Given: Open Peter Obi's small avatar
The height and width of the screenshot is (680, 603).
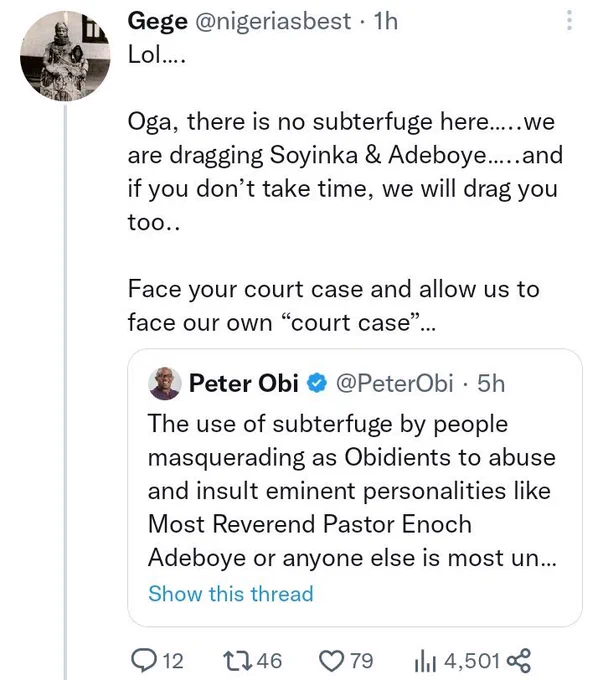Looking at the screenshot, I should click(x=165, y=383).
